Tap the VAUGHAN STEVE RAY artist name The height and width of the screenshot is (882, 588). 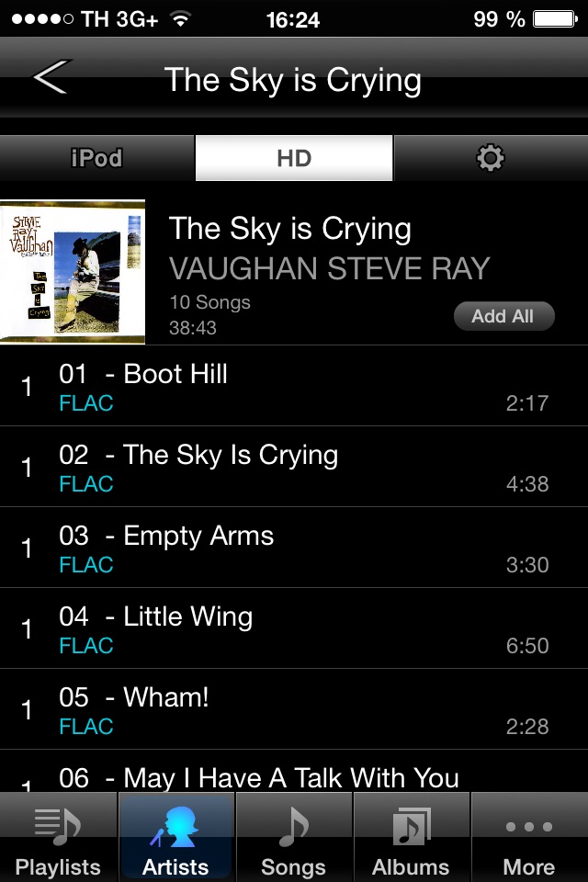pos(330,268)
